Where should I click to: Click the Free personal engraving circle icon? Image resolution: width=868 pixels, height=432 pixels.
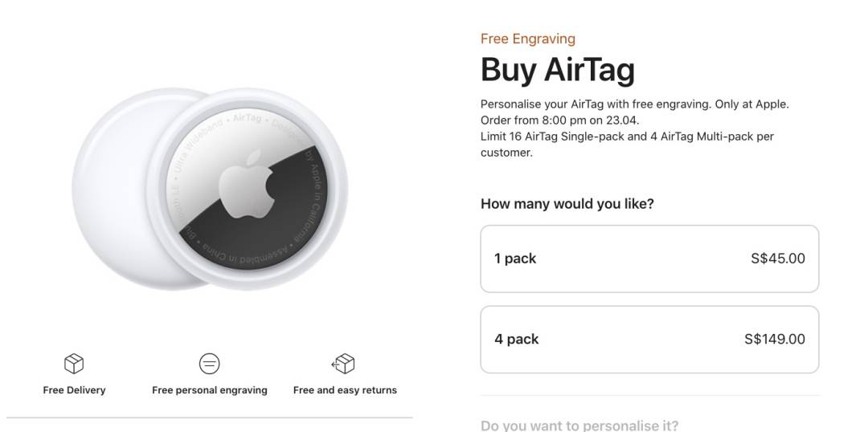(209, 364)
